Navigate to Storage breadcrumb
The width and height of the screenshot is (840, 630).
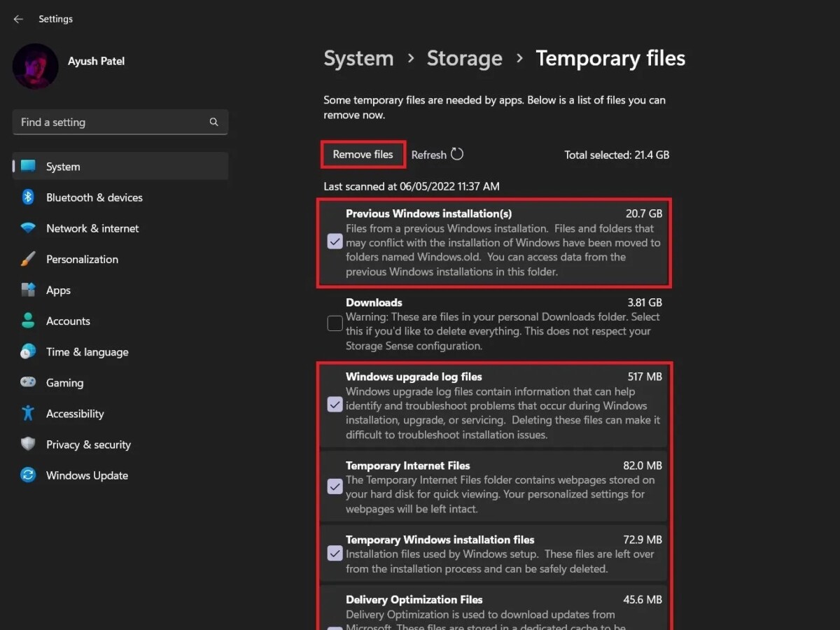(464, 58)
